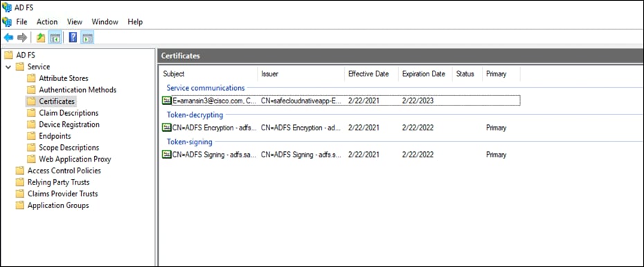The height and width of the screenshot is (267, 644).
Task: Click Primary in the Token-signing row
Action: coord(496,155)
